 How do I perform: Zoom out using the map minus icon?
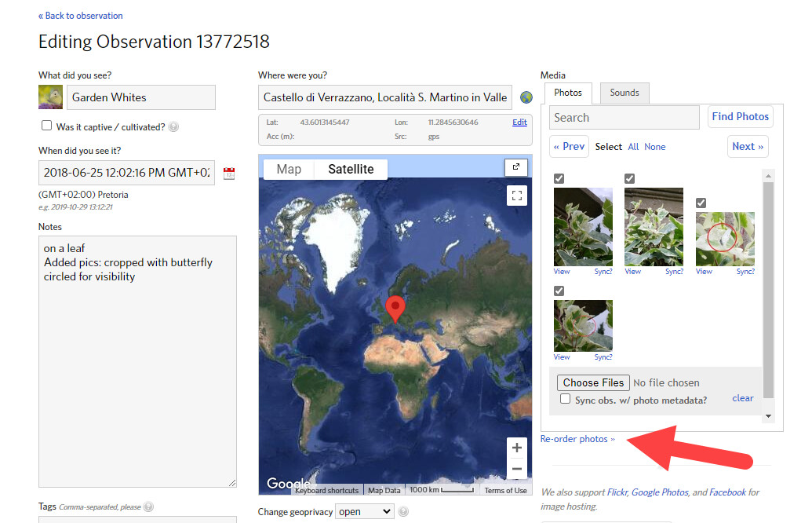pos(517,468)
